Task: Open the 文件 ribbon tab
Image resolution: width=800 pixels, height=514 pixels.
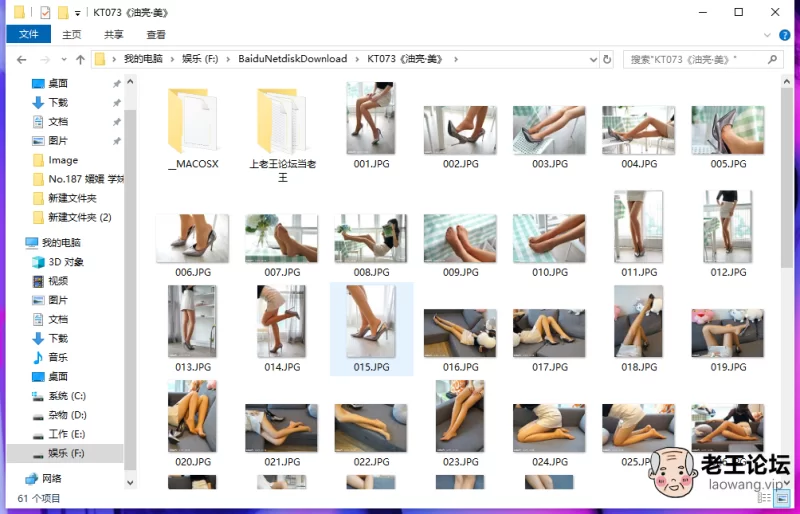Action: coord(29,34)
